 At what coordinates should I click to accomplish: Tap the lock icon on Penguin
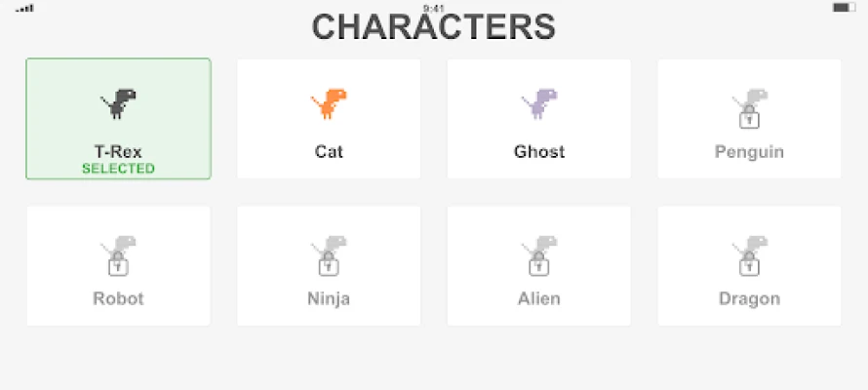point(749,119)
